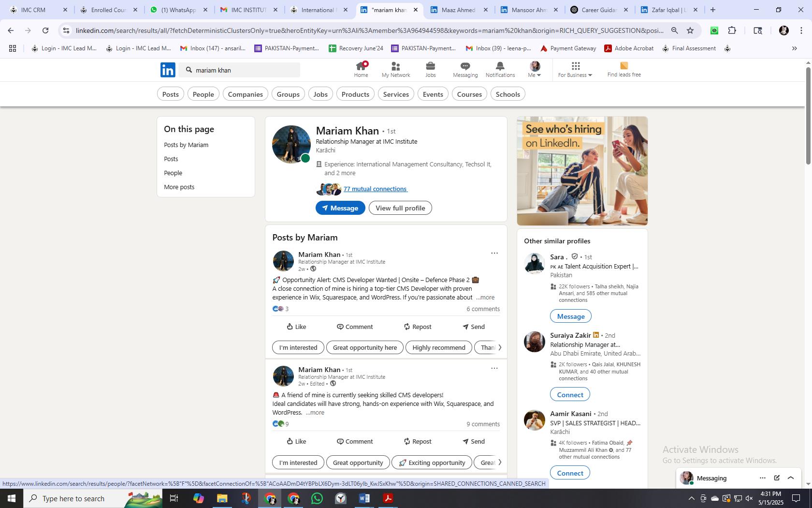Open the LinkedIn Home icon

pyautogui.click(x=361, y=69)
